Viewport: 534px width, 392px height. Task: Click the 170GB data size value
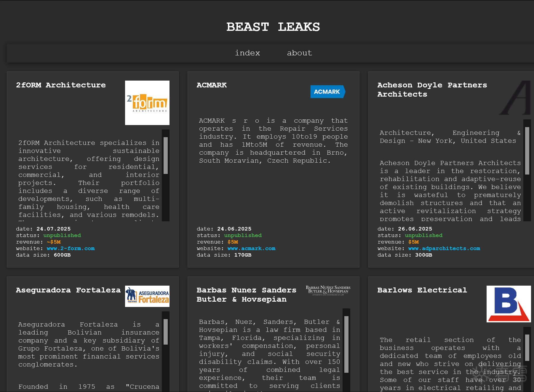[x=243, y=255]
